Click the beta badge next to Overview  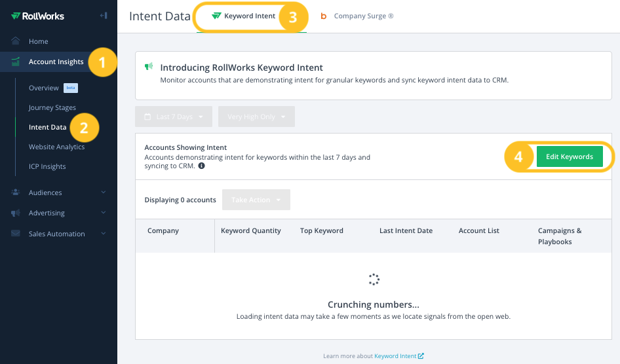[71, 88]
